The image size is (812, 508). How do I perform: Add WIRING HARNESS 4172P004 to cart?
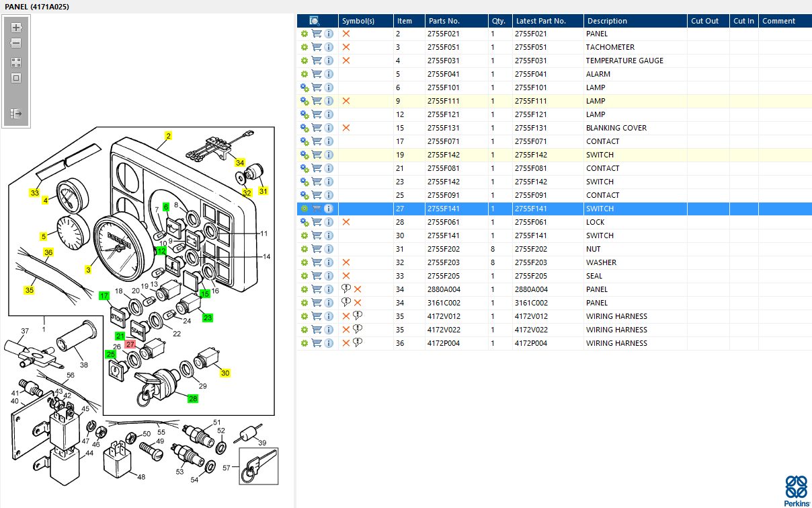(317, 343)
